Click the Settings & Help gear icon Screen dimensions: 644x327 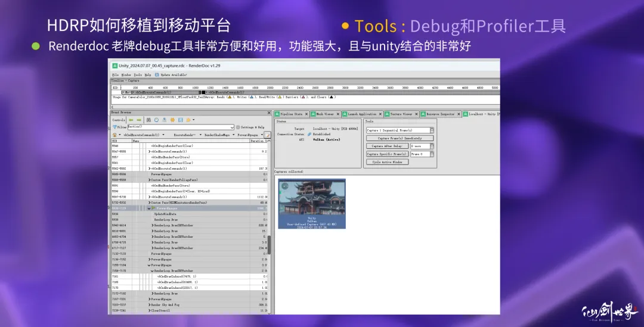(x=238, y=127)
